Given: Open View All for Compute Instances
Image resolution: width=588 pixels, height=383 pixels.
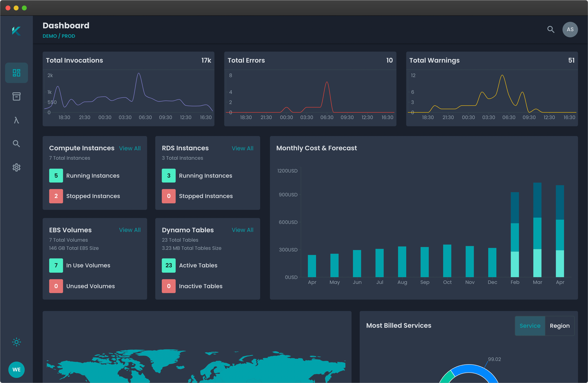Looking at the screenshot, I should coord(130,148).
